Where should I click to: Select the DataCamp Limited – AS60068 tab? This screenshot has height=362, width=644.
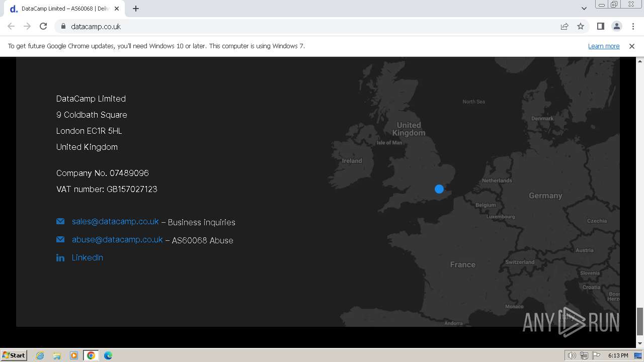[64, 9]
